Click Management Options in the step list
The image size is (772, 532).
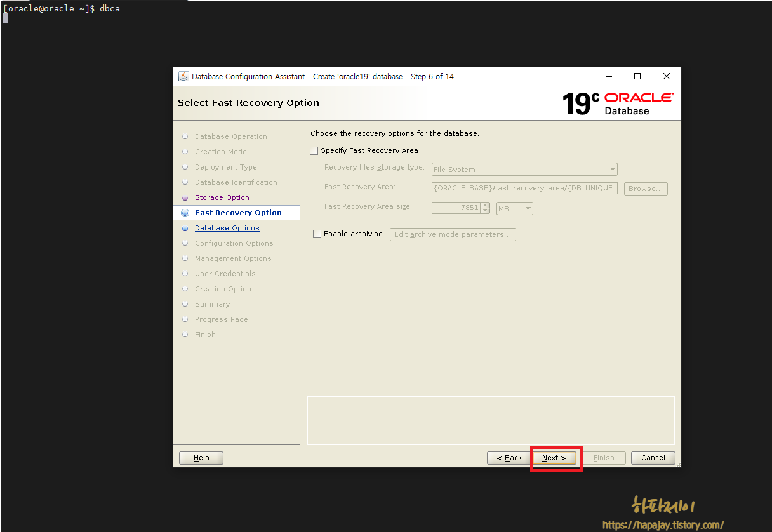pyautogui.click(x=233, y=258)
